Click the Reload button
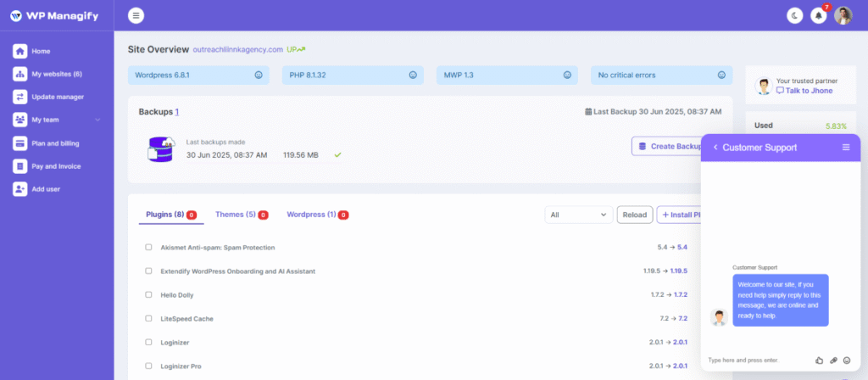The width and height of the screenshot is (868, 380). 635,215
